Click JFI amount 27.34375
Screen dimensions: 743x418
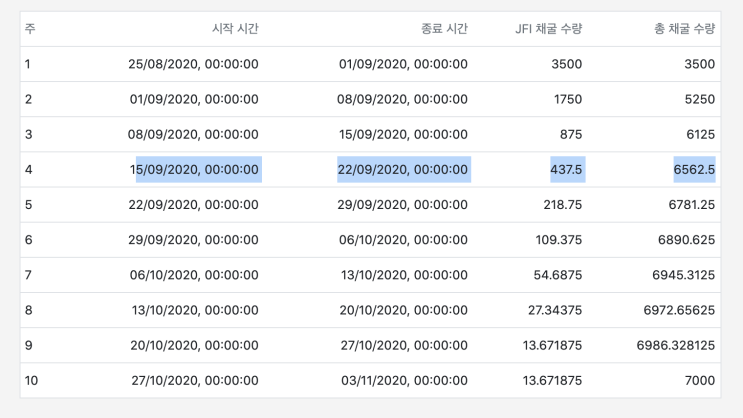(x=555, y=310)
